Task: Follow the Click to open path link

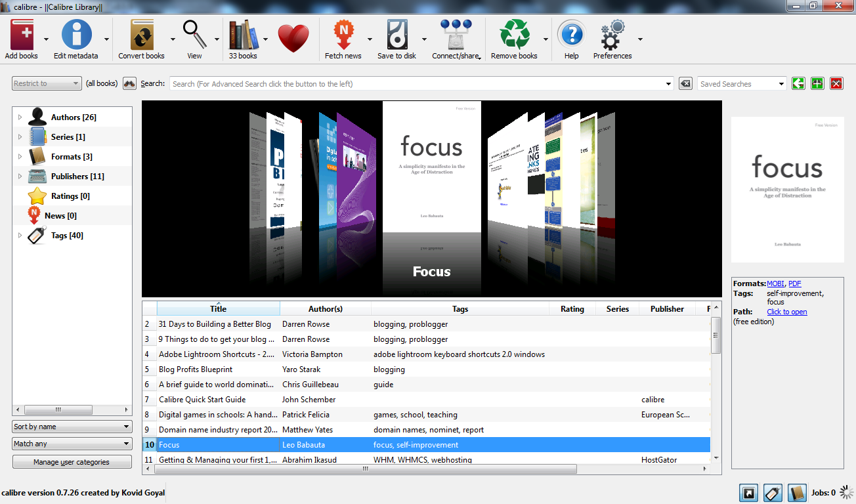Action: tap(786, 312)
